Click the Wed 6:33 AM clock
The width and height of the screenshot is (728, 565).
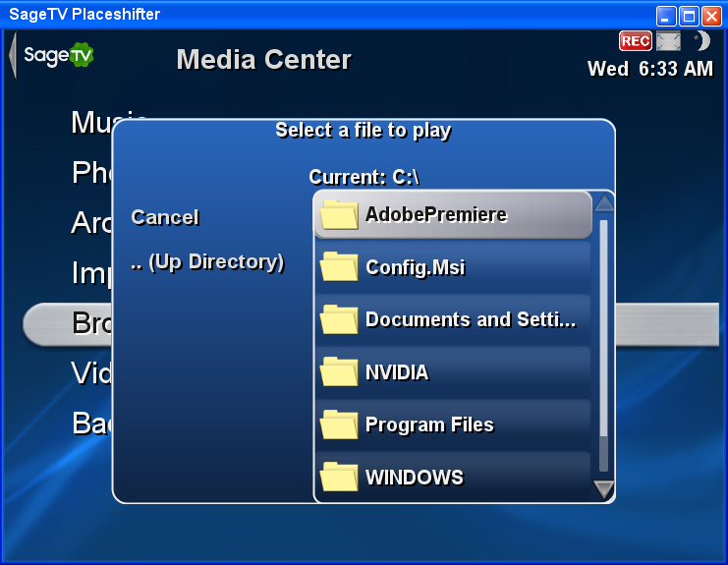click(x=650, y=69)
